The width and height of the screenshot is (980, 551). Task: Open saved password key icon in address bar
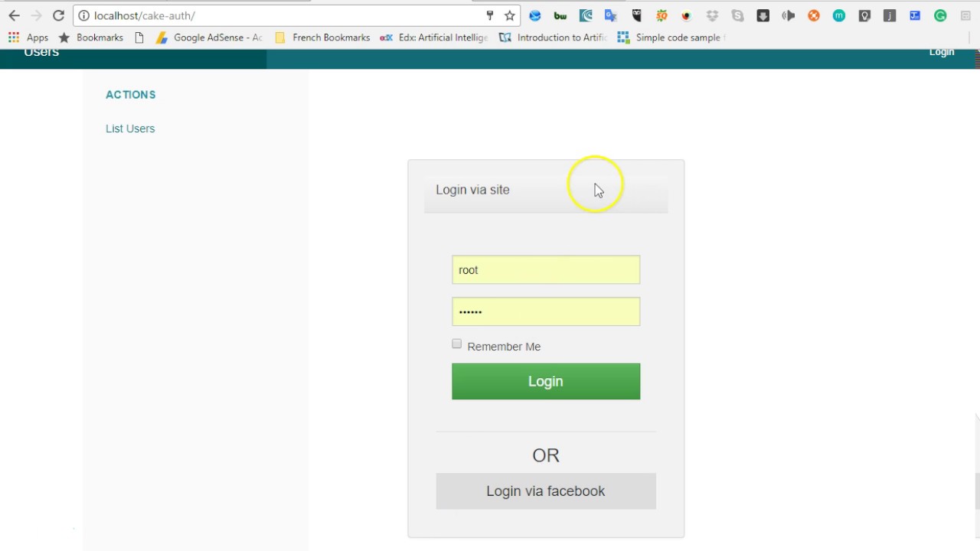(490, 15)
